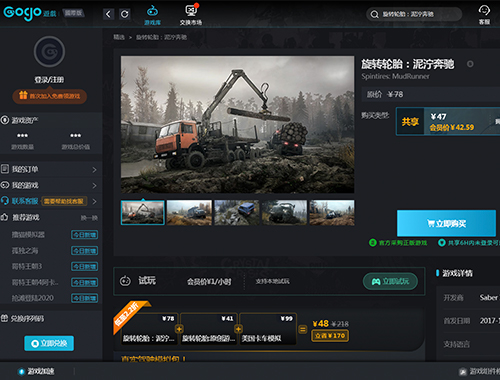Expand the 我的订单 orders entry
Viewport: 500px width, 380px height.
point(49,169)
